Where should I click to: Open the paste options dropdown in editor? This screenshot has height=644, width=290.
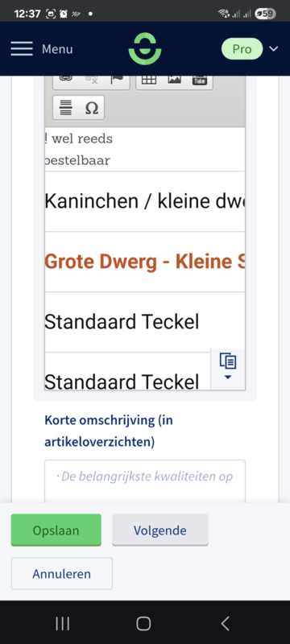[x=227, y=369]
